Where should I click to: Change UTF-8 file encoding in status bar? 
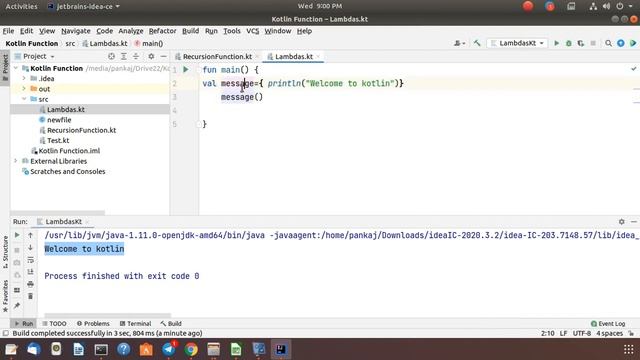click(x=582, y=333)
